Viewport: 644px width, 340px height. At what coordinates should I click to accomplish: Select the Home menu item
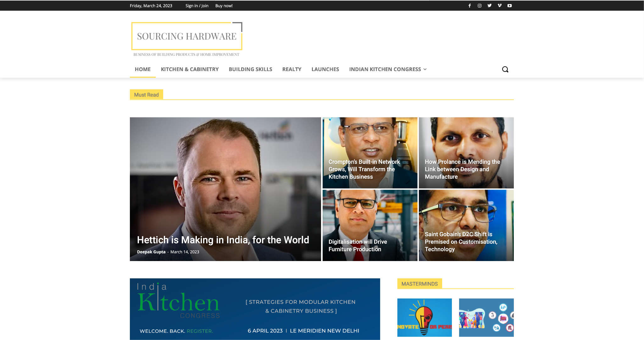point(143,69)
